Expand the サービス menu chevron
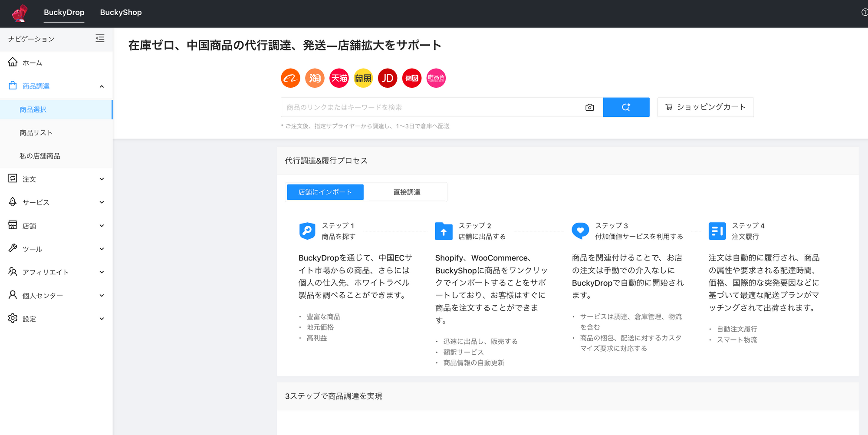Screen dimensions: 868x435 [102, 202]
